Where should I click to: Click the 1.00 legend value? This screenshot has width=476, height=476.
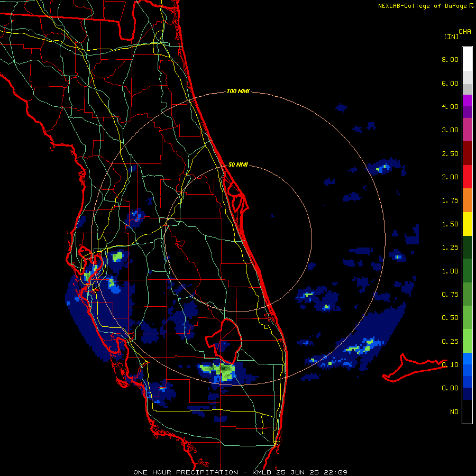(450, 271)
